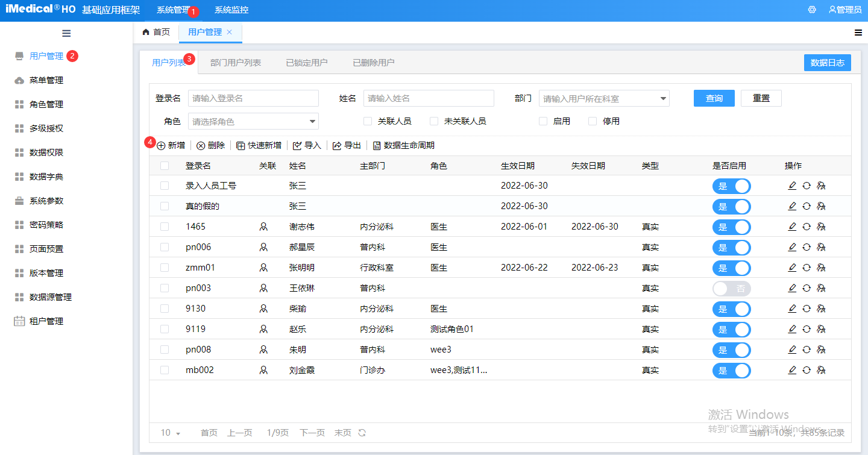Switch to the 已锁定用户 tab

tap(307, 63)
